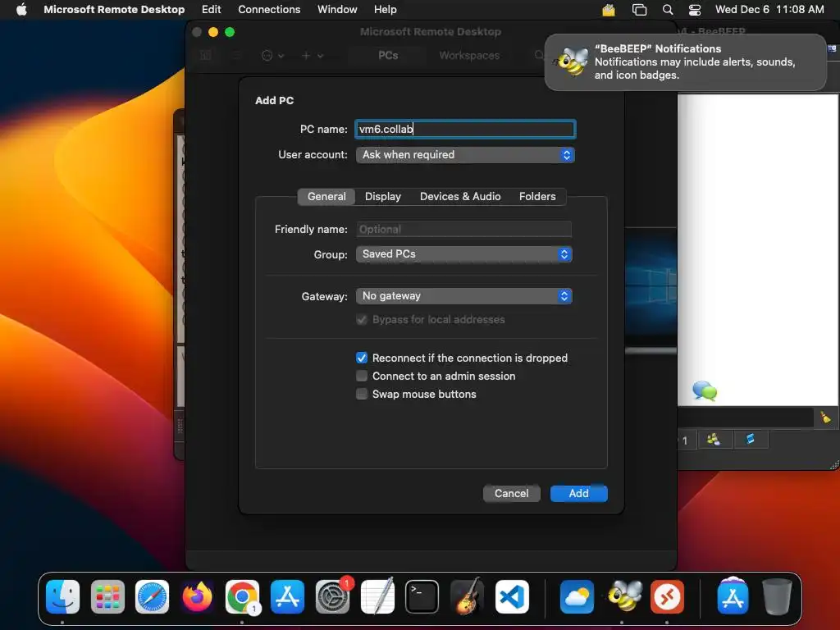Click the date and time in menu bar
The width and height of the screenshot is (840, 630).
pos(769,9)
